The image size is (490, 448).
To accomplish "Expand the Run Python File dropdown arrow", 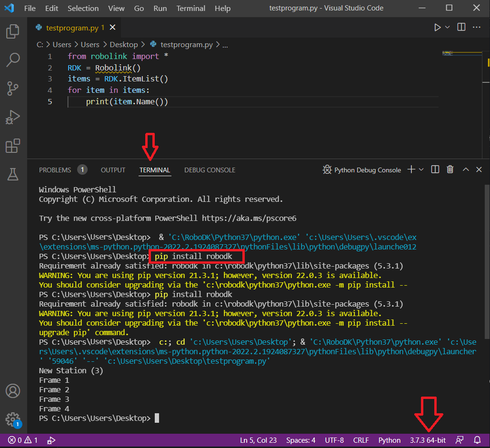I will (447, 28).
